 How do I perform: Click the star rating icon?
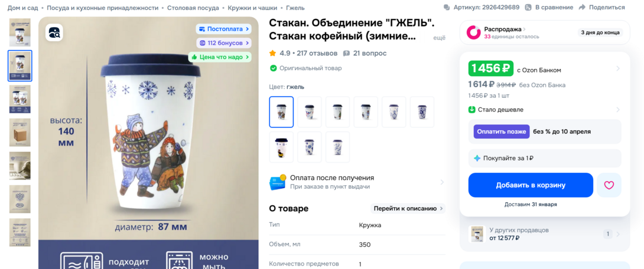pyautogui.click(x=272, y=53)
